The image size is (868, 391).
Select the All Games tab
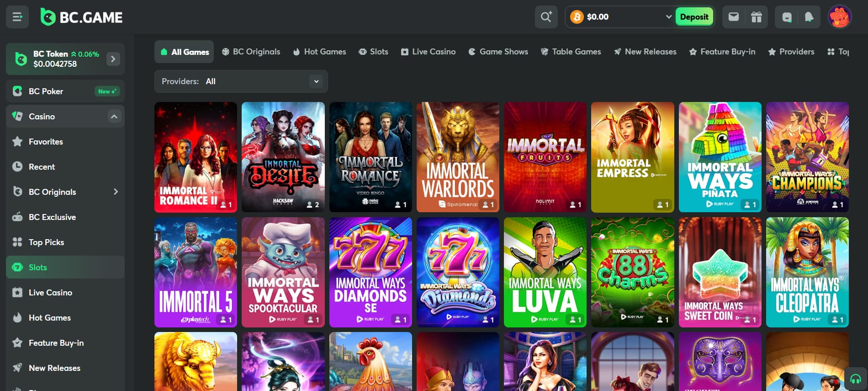pyautogui.click(x=185, y=52)
